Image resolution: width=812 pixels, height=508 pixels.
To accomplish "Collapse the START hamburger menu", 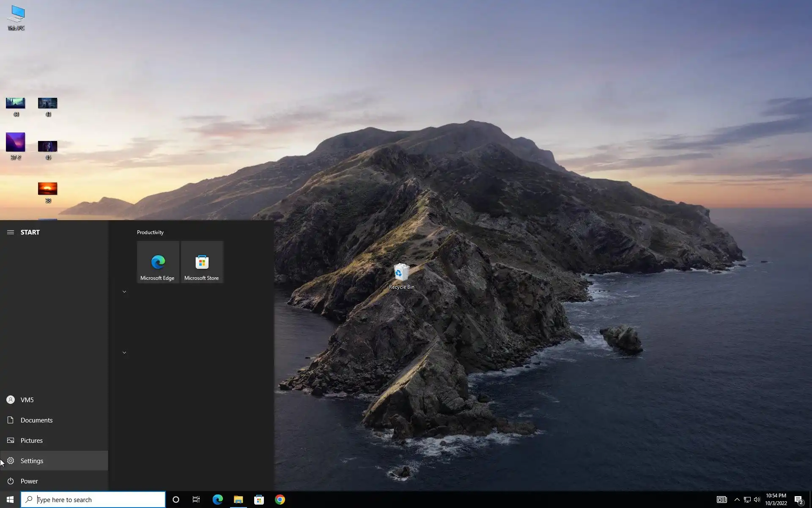I will pyautogui.click(x=11, y=232).
